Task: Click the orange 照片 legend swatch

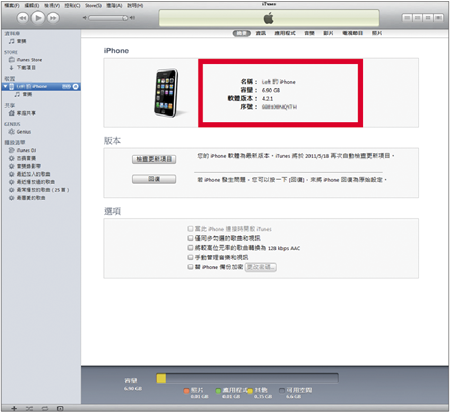Action: 186,390
